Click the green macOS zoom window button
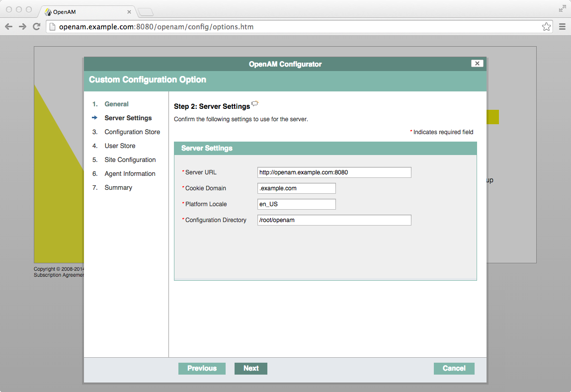 pos(29,9)
